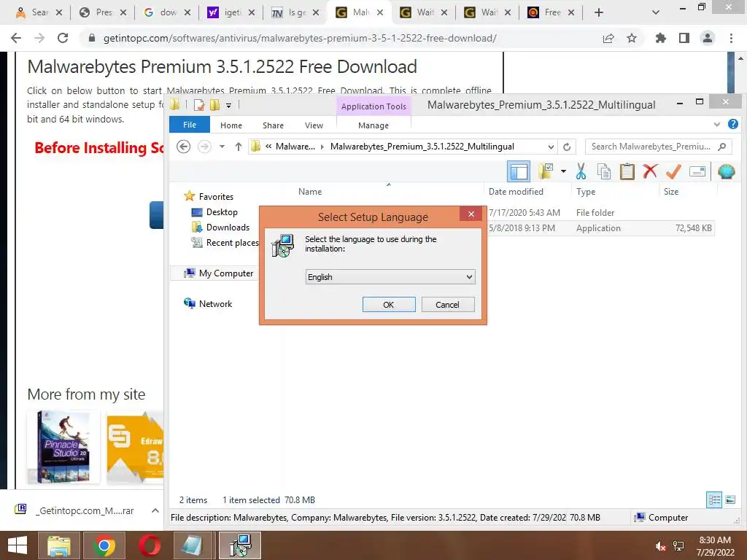Close the Select Setup Language dialog

tap(471, 214)
